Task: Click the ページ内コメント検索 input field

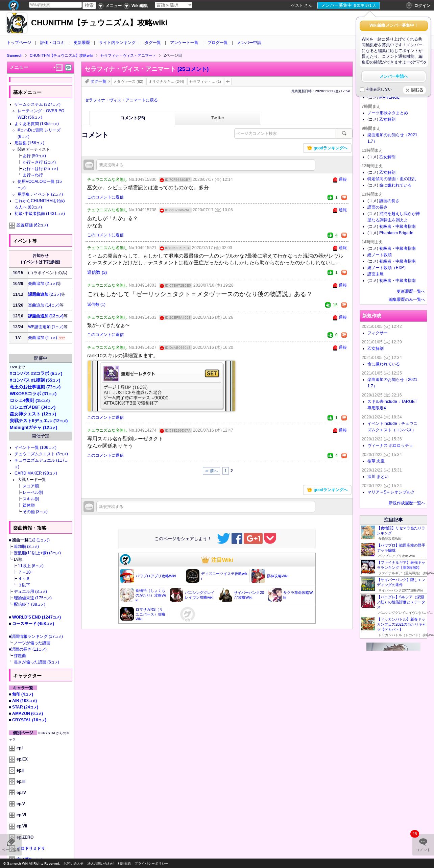Action: 285,134
